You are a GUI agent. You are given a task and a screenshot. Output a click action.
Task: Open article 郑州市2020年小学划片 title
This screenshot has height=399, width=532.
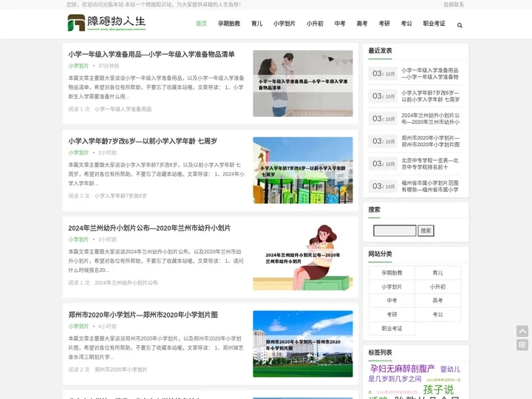143,315
